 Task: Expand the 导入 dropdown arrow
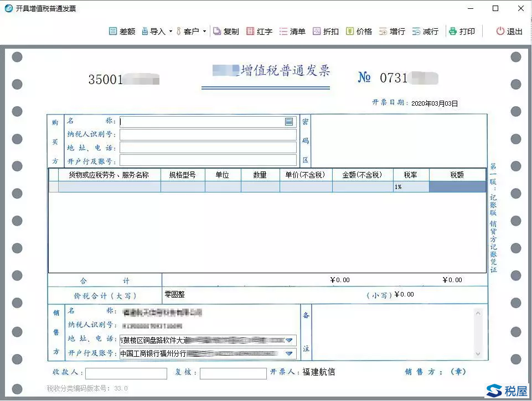coord(171,31)
